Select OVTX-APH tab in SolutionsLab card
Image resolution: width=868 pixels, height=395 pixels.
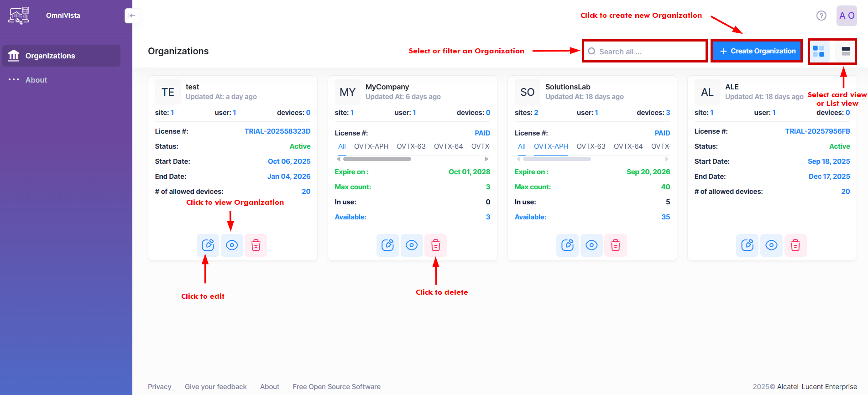551,146
